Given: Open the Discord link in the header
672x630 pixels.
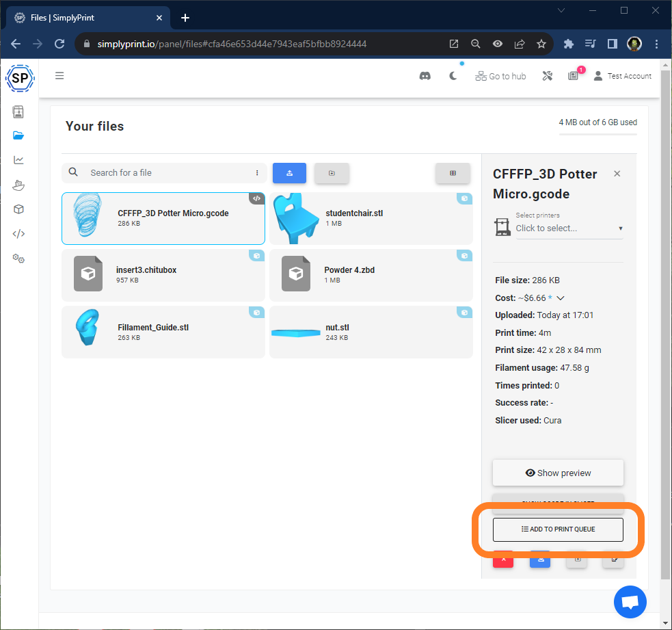Looking at the screenshot, I should tap(425, 76).
